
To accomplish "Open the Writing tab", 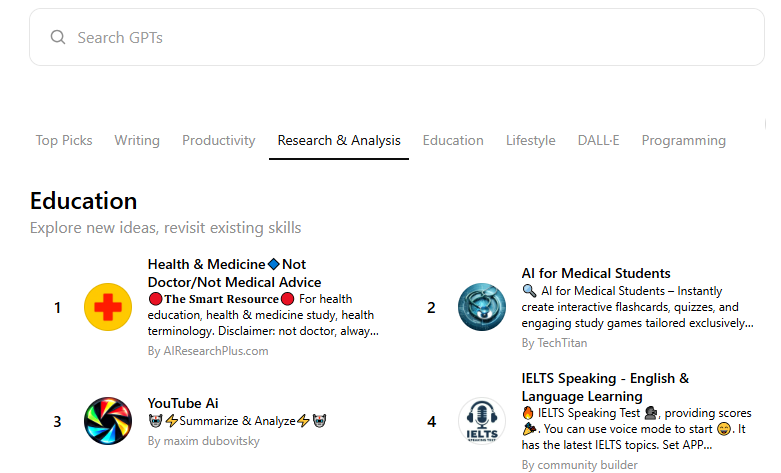I will [x=137, y=140].
